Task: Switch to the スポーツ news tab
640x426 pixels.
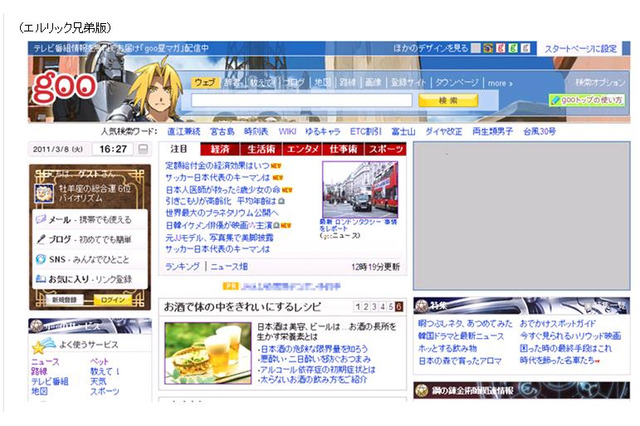Action: pos(385,149)
